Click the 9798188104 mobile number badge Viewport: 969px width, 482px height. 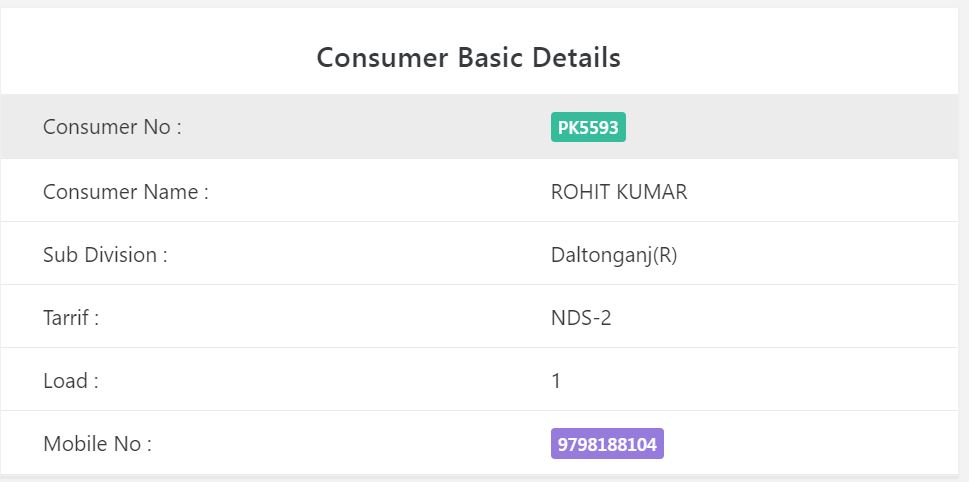[607, 444]
